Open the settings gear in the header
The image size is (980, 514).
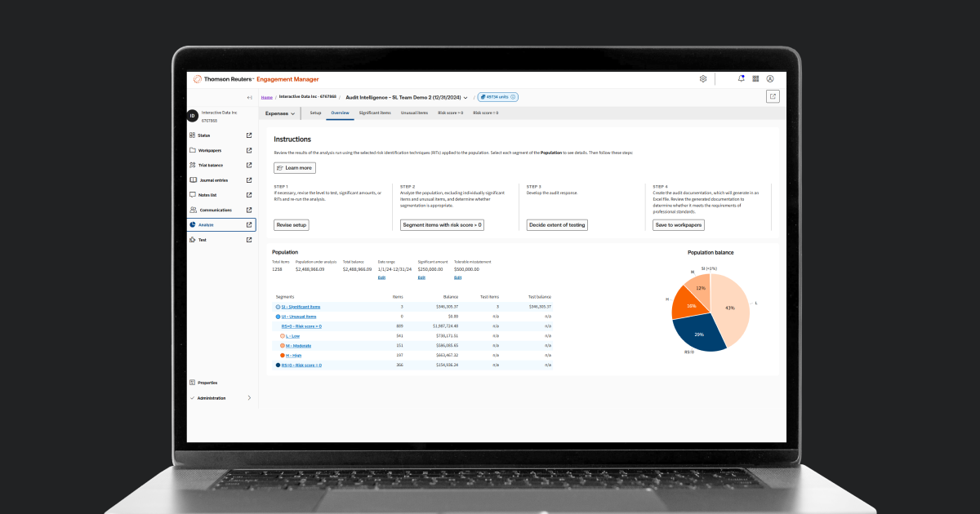tap(703, 79)
